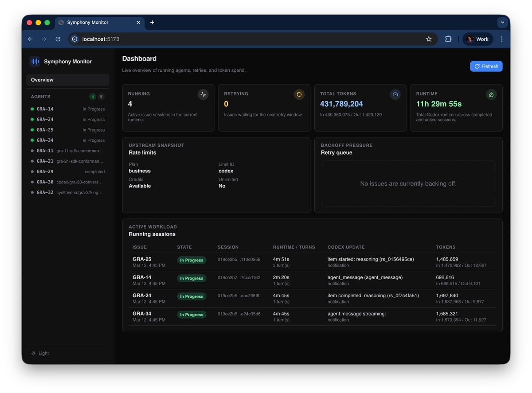532x393 pixels.
Task: Click the RUNTIME / TURNS column header
Action: [294, 247]
